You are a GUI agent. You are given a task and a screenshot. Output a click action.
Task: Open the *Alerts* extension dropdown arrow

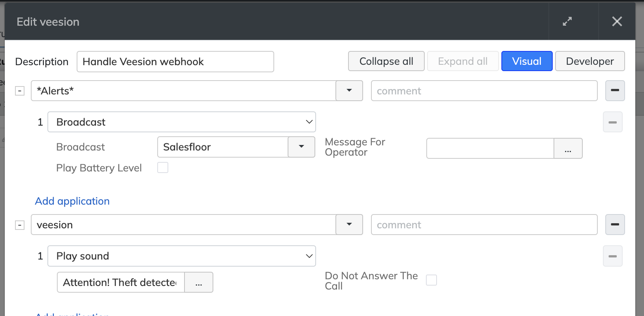[x=349, y=91]
